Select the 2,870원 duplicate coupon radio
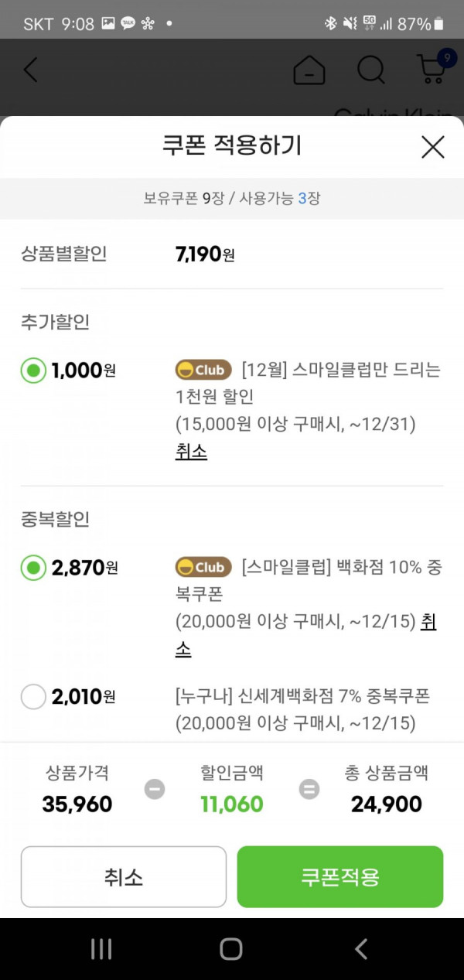This screenshot has height=980, width=464. [x=33, y=569]
